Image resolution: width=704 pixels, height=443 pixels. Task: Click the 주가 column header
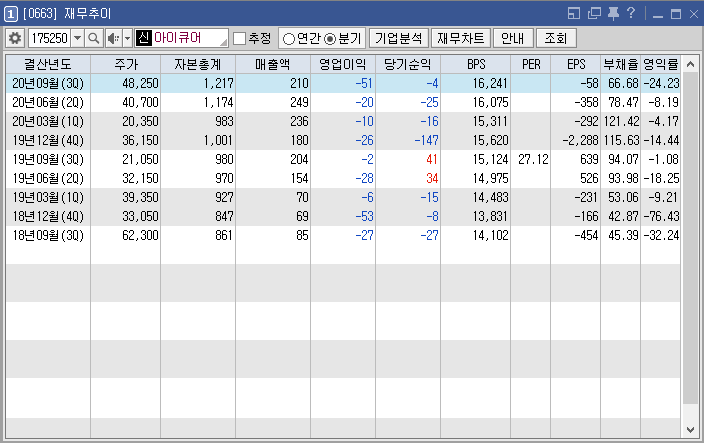[x=126, y=64]
